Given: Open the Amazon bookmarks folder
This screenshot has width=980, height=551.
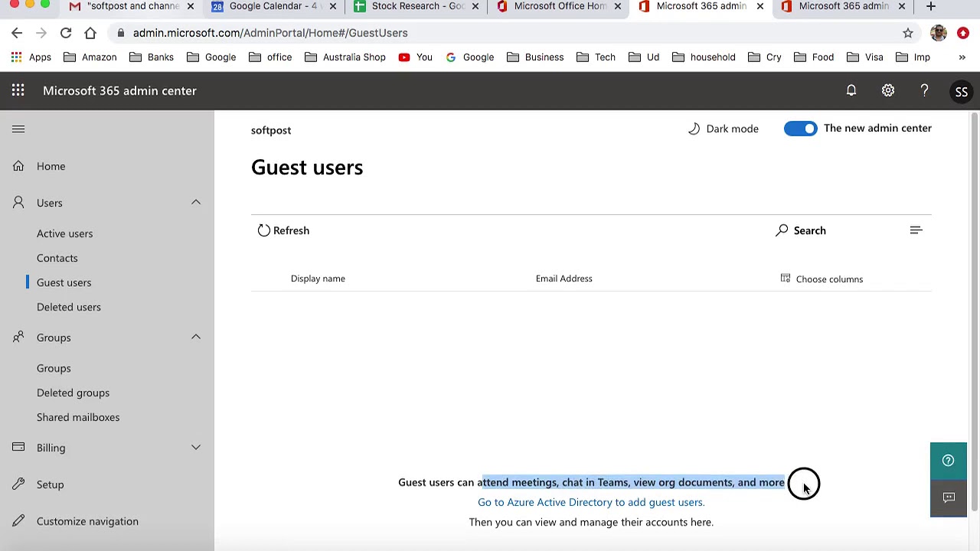Looking at the screenshot, I should pos(90,57).
